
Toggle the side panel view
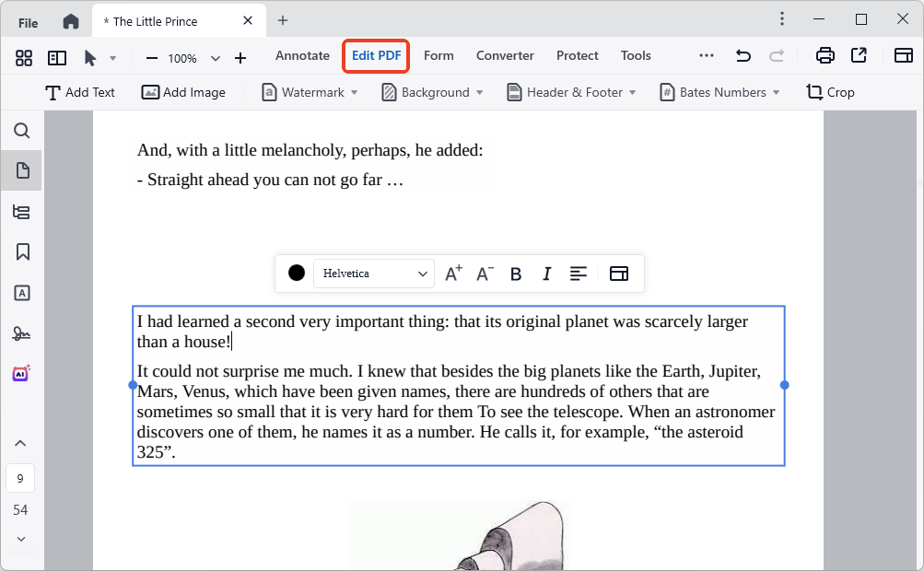(x=57, y=57)
